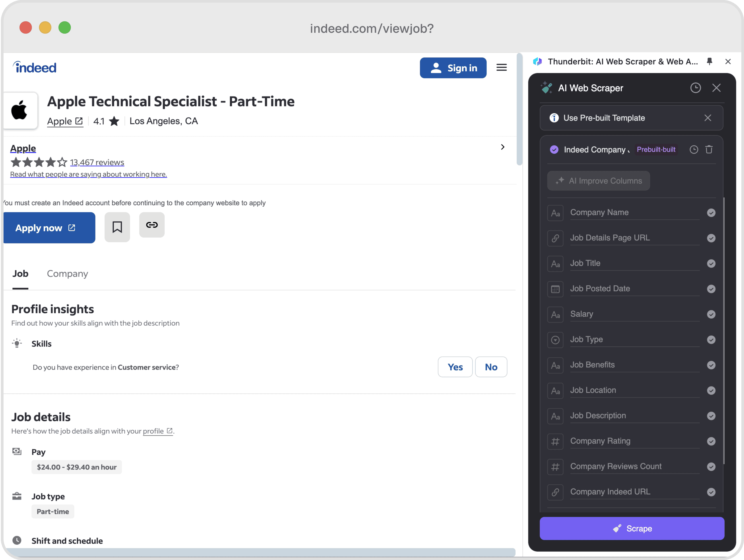Open schedule clock for Indeed Company template
Screen dimensions: 744x560
coord(694,150)
